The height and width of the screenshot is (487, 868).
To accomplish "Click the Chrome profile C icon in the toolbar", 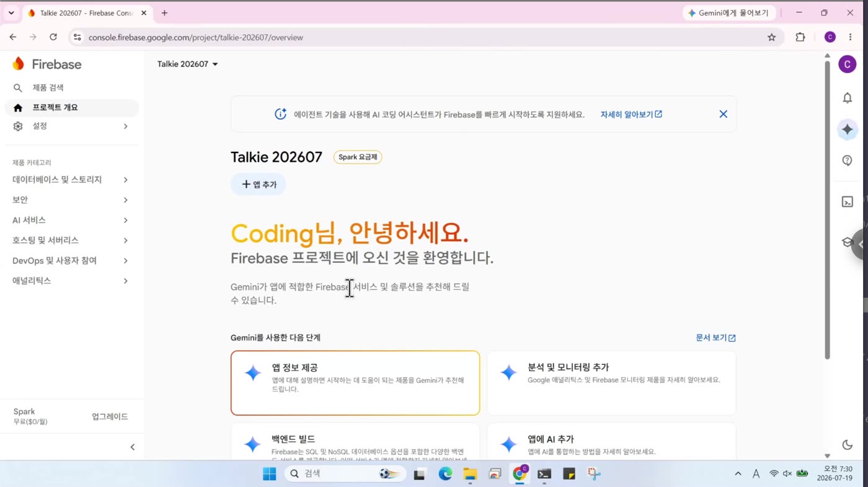I will click(x=830, y=37).
